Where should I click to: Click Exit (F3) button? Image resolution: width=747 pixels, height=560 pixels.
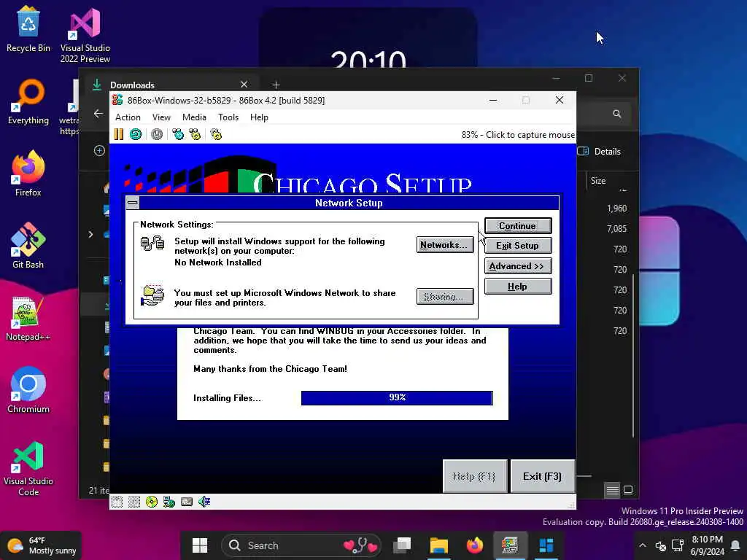(542, 477)
